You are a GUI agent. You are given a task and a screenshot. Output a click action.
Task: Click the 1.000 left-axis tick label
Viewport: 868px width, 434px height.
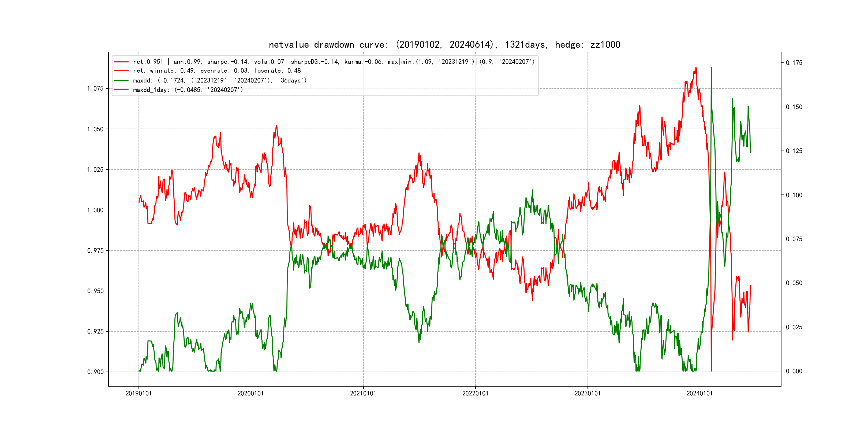(95, 210)
